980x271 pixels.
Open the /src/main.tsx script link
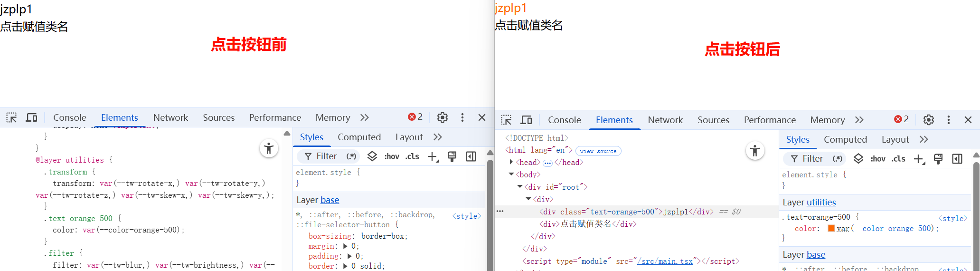(665, 261)
